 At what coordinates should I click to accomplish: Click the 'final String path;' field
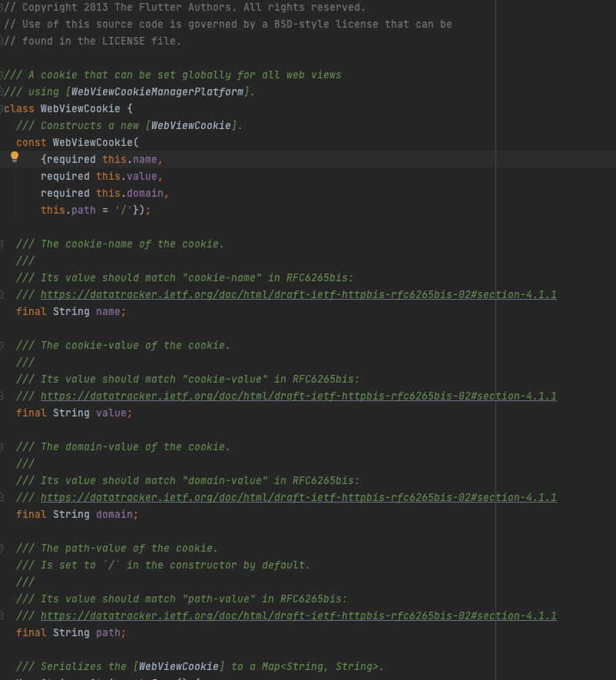click(x=71, y=633)
